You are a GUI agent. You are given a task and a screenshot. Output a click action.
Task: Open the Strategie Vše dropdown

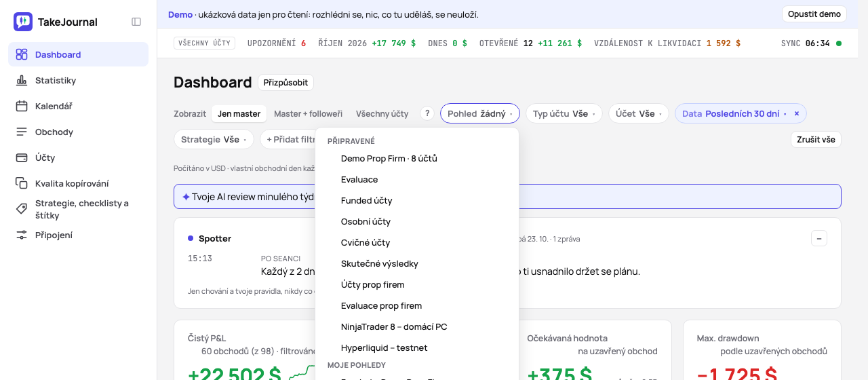214,139
